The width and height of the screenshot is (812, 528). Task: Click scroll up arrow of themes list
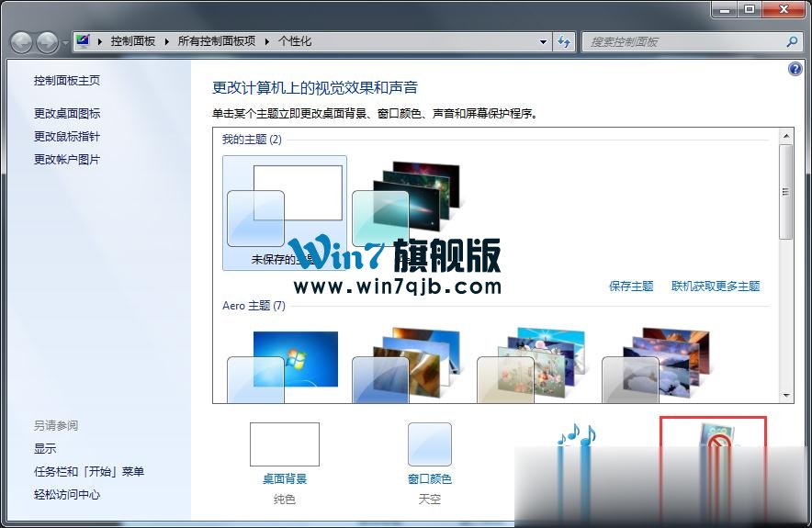786,136
